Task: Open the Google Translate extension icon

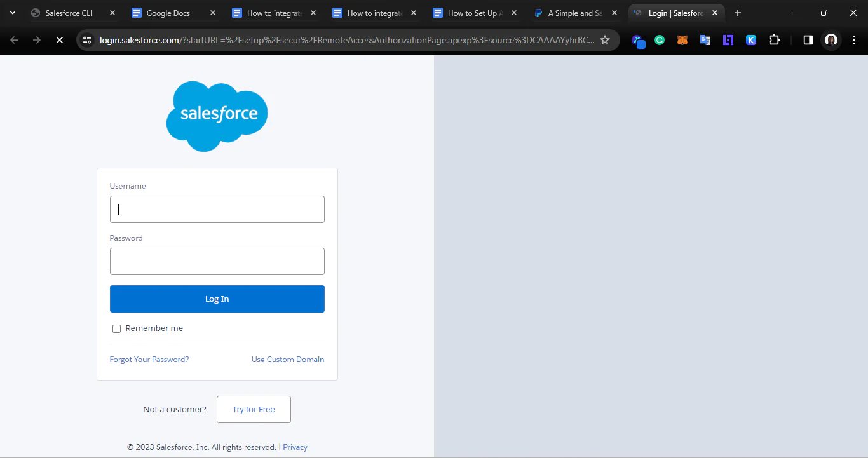Action: click(705, 40)
